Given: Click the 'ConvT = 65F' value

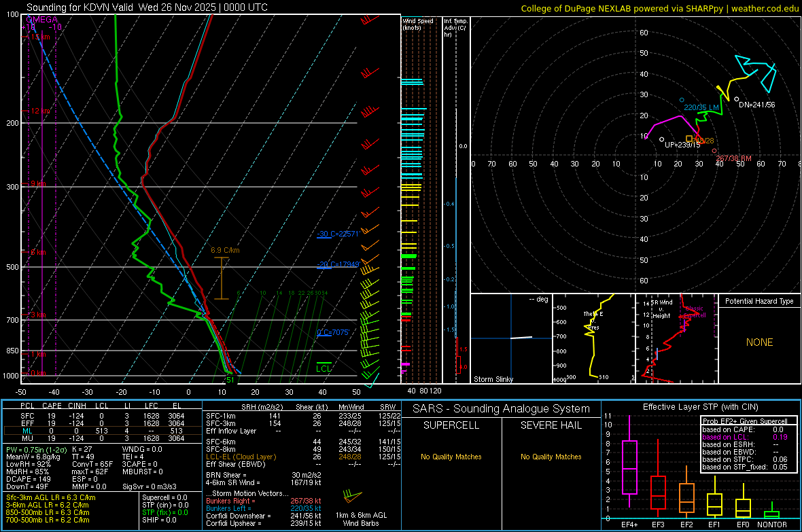Looking at the screenshot, I should tap(92, 464).
